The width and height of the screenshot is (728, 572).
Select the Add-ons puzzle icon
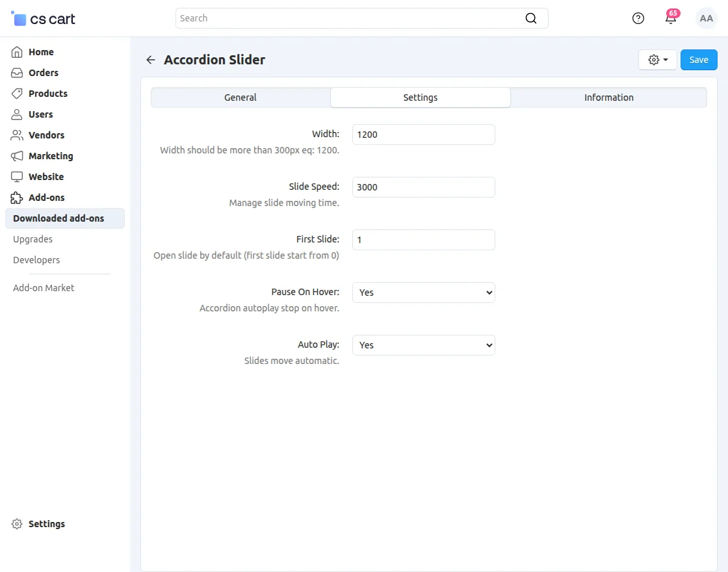coord(17,197)
